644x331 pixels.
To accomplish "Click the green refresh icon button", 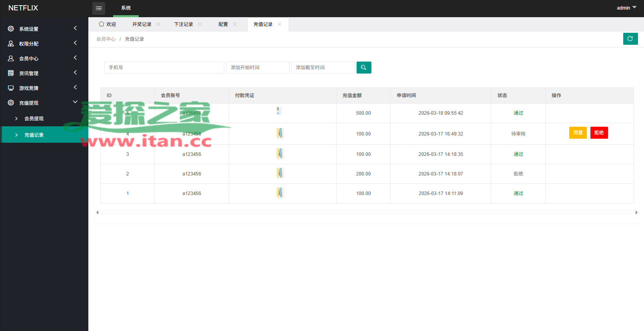I will (x=630, y=39).
